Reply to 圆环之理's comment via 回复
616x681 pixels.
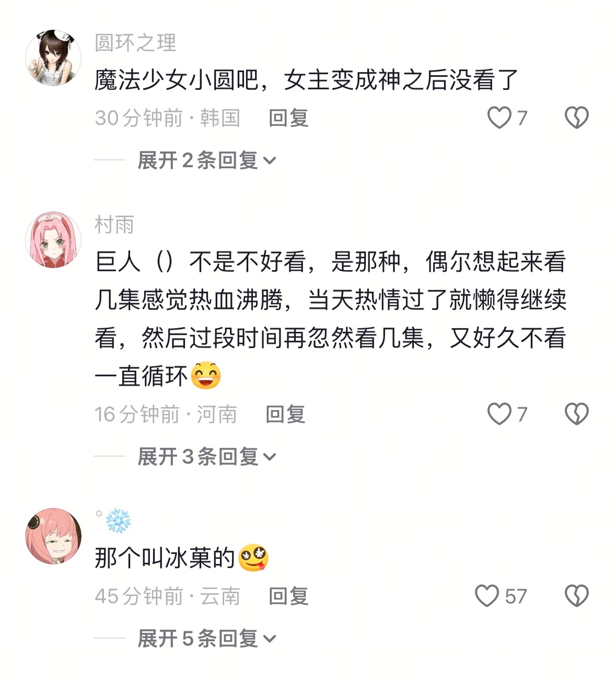tap(288, 118)
